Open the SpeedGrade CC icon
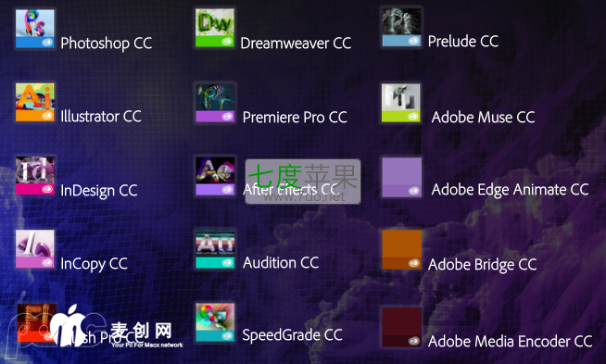 (x=215, y=322)
